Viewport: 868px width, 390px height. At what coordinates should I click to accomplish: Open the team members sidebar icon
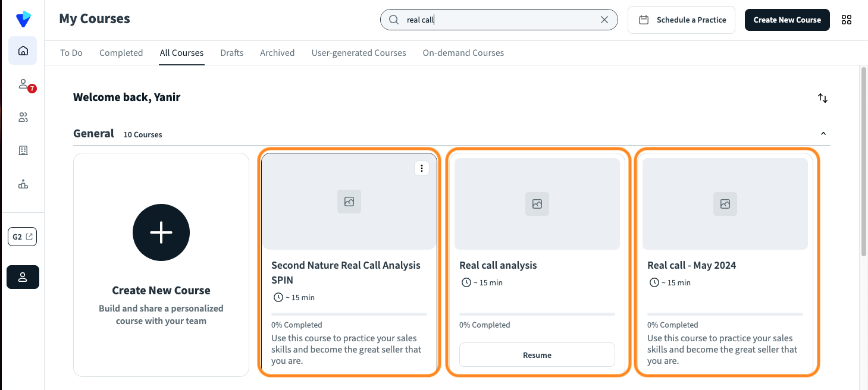coord(23,118)
